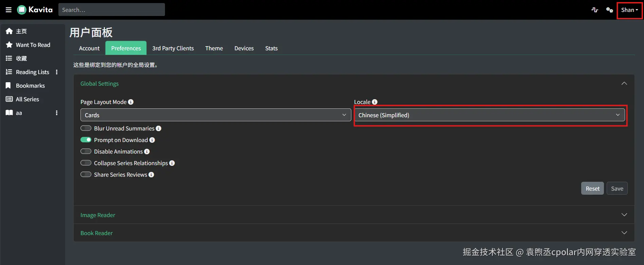Show info for Blur Unread Summaries
Image resolution: width=644 pixels, height=265 pixels.
[x=159, y=128]
